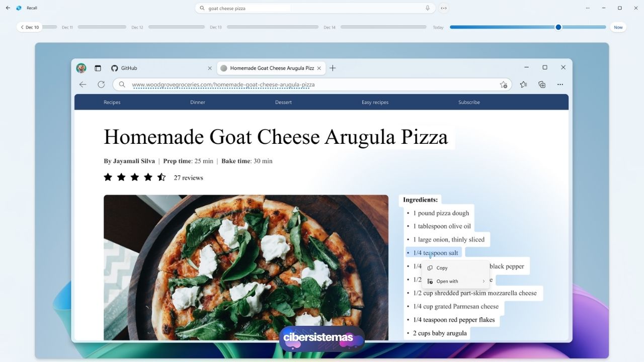Image resolution: width=644 pixels, height=362 pixels.
Task: Select the Dec 13 timeline segment
Action: (272, 27)
